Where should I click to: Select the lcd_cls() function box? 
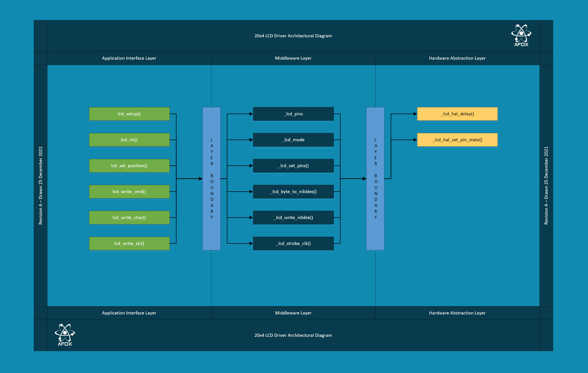click(129, 140)
